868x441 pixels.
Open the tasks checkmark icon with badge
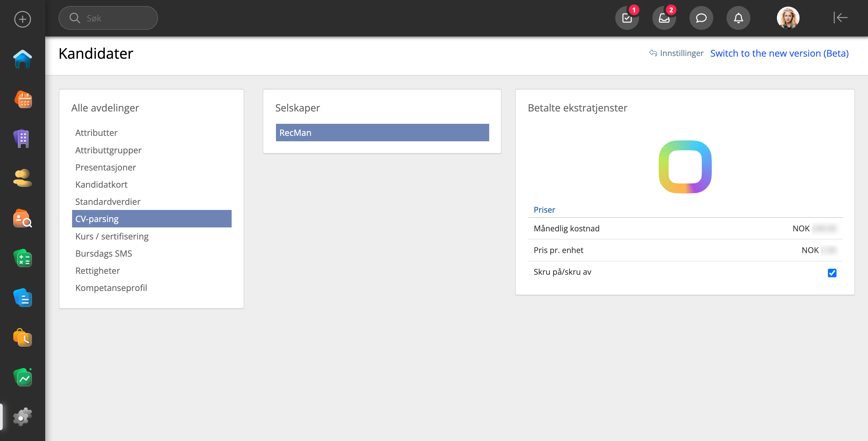[627, 18]
